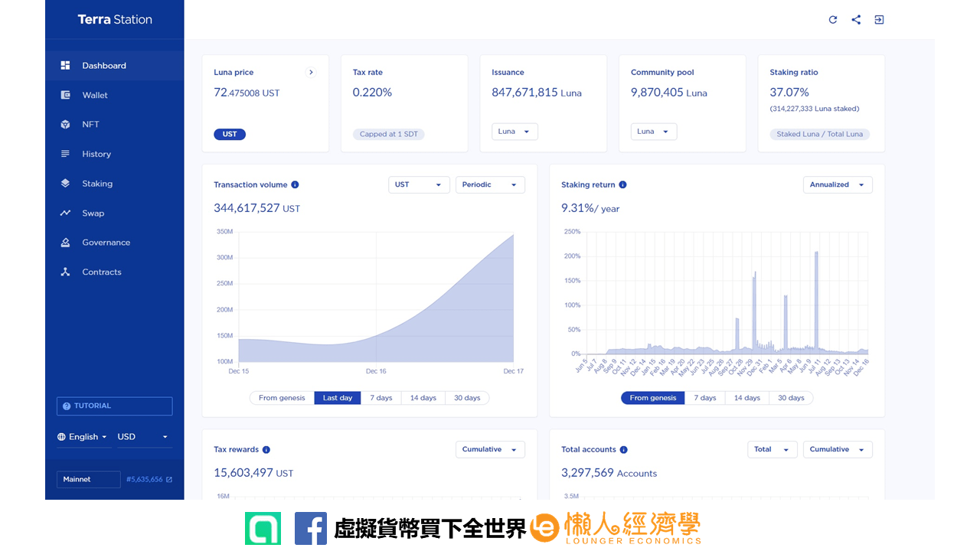Open Total accounts Total dropdown
The image size is (980, 551).
click(x=773, y=450)
